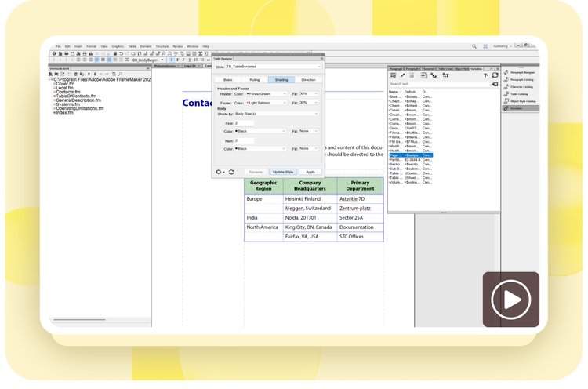Open the Structure menu
Screen dimensions: 588x389
point(162,46)
